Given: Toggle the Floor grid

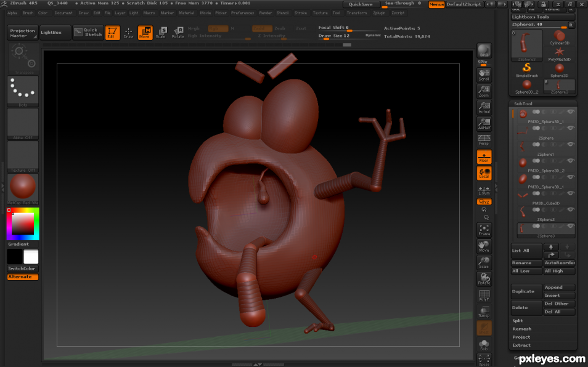Looking at the screenshot, I should click(x=484, y=156).
